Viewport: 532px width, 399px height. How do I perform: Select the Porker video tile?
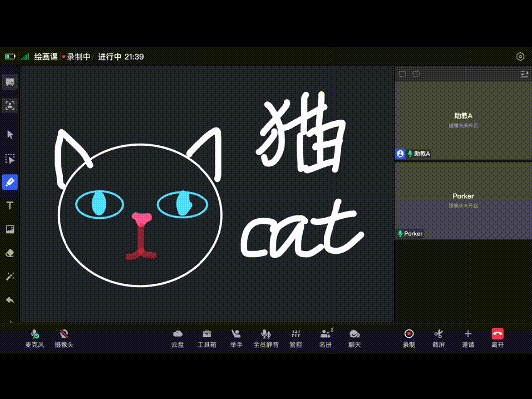[463, 201]
